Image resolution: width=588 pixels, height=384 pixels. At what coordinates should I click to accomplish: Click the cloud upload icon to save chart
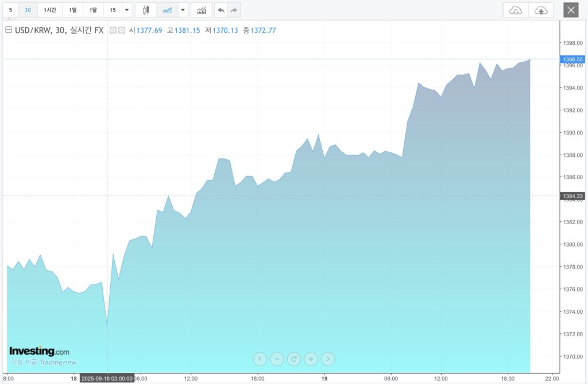pos(541,10)
